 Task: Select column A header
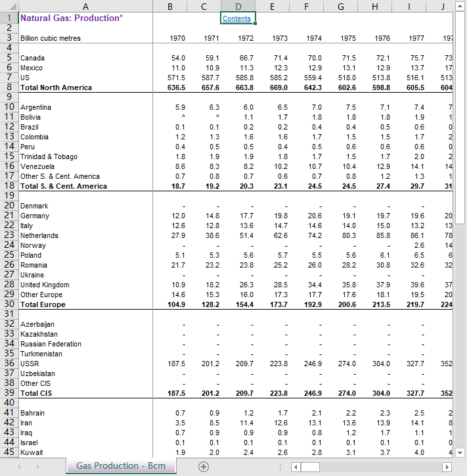tap(85, 7)
